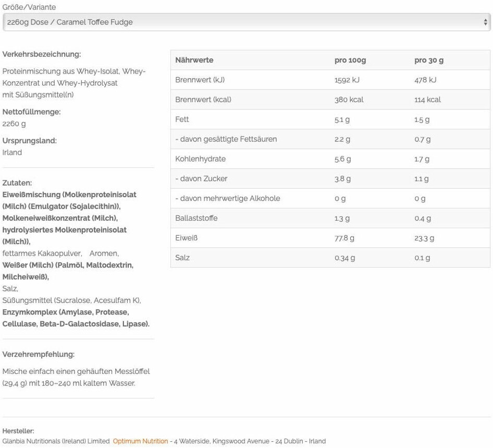This screenshot has width=493, height=448.
Task: Select the pro 100g column header
Action: coord(350,60)
